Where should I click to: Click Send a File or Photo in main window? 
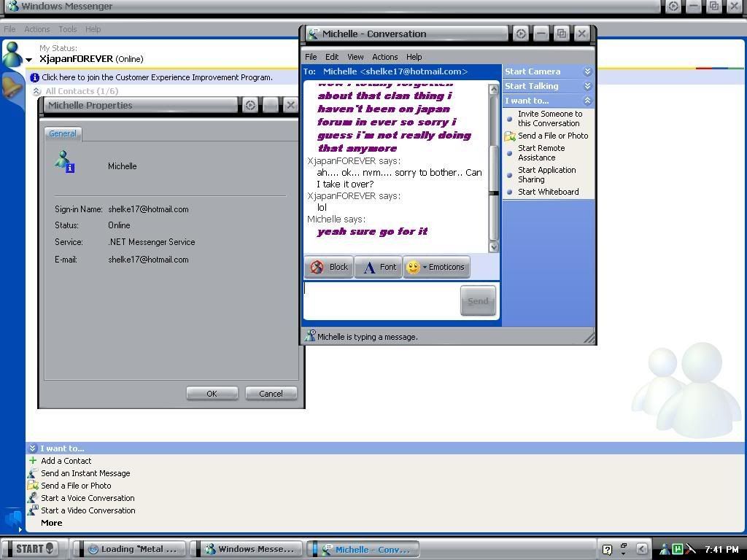(x=76, y=486)
